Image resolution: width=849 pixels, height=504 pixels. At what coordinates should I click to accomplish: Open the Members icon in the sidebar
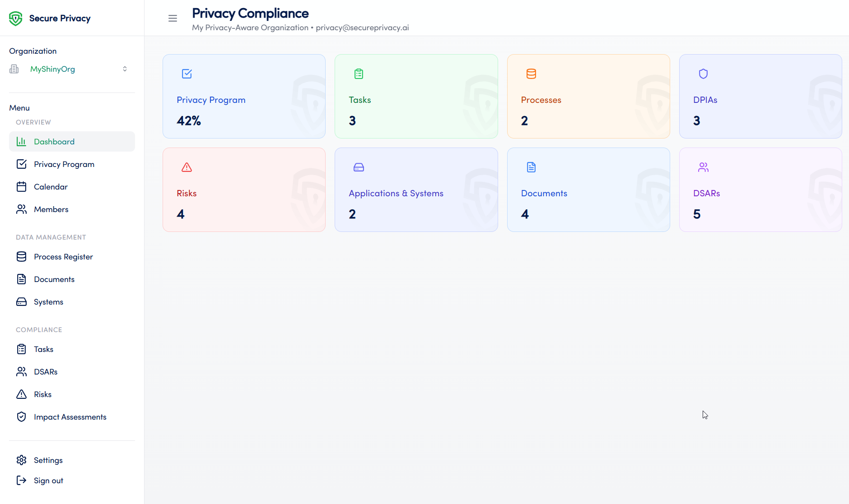click(x=22, y=209)
